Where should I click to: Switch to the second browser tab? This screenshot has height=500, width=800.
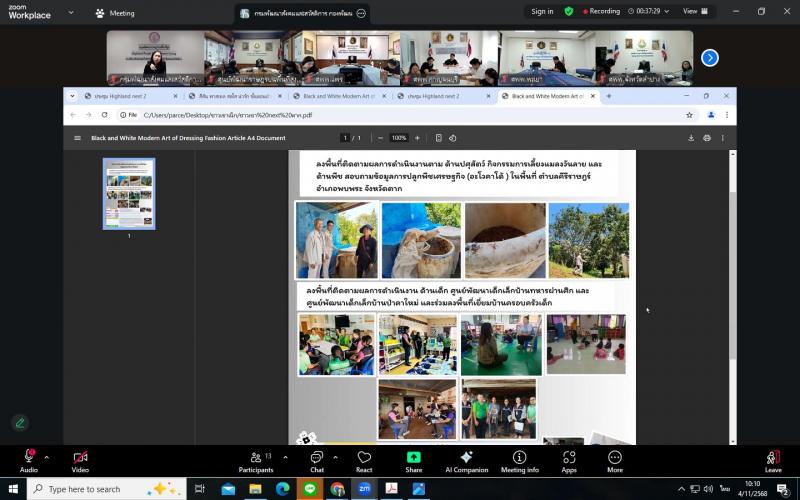[234, 96]
